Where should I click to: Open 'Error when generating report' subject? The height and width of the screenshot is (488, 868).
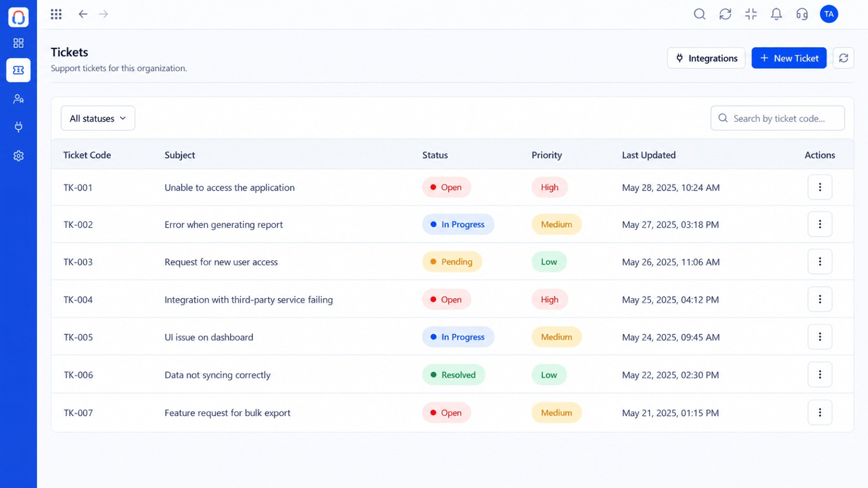[224, 224]
